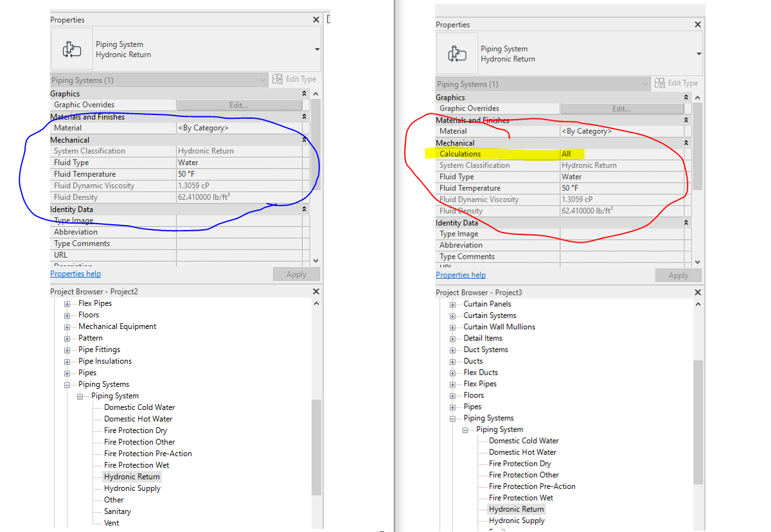
Task: Select Domestic Hot Water in Project3 browser
Action: pyautogui.click(x=522, y=452)
